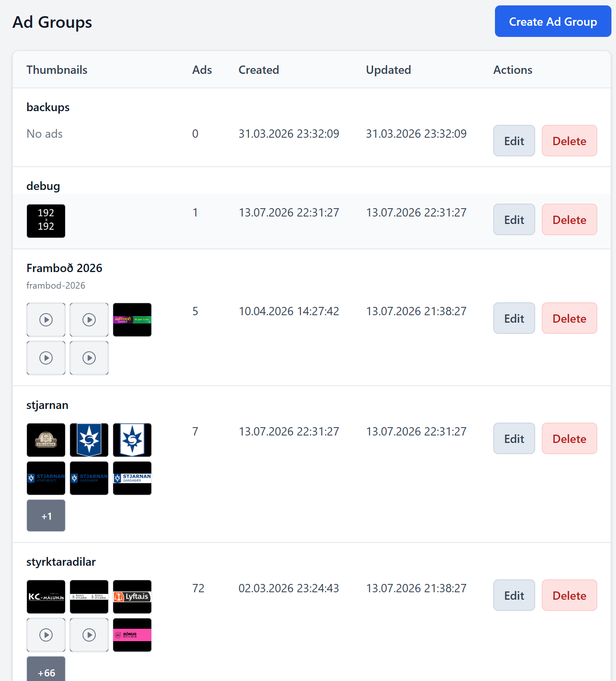Edit the backups ad group

[514, 141]
